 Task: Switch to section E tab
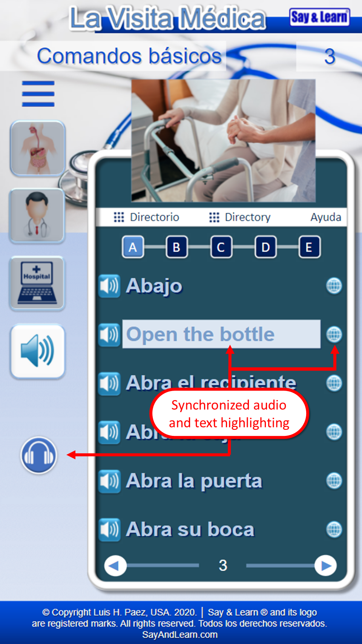pyautogui.click(x=310, y=247)
